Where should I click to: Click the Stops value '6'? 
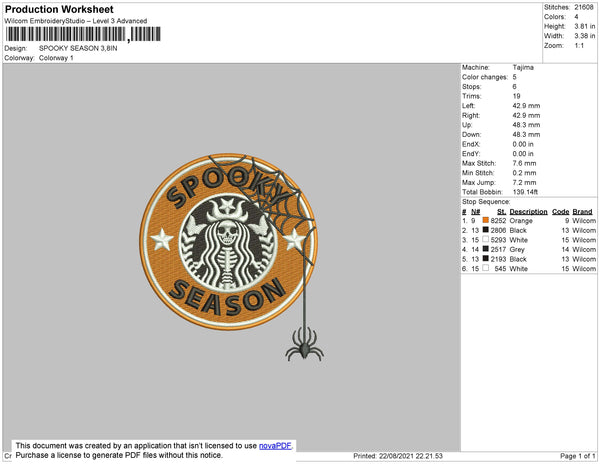tap(515, 87)
